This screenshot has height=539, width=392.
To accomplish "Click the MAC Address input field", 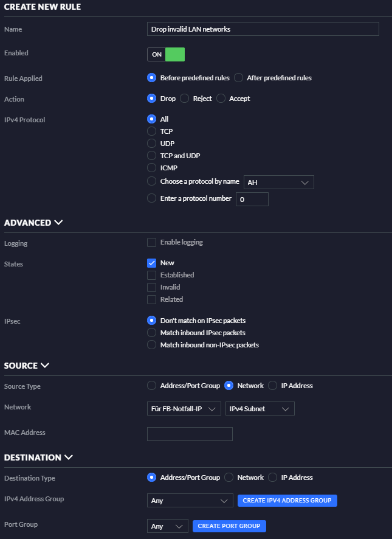I will [x=190, y=434].
